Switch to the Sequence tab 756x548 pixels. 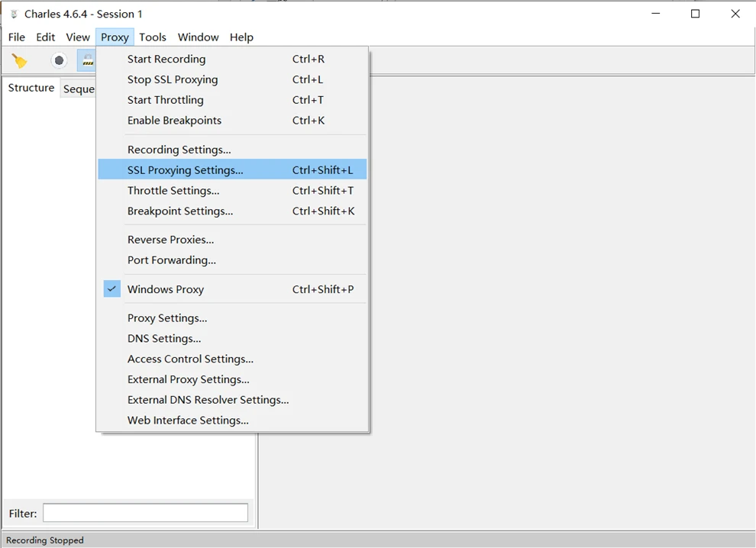tap(79, 89)
